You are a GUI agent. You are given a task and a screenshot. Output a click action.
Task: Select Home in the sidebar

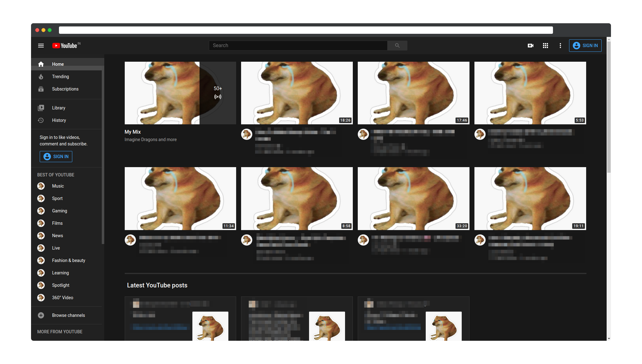(58, 64)
